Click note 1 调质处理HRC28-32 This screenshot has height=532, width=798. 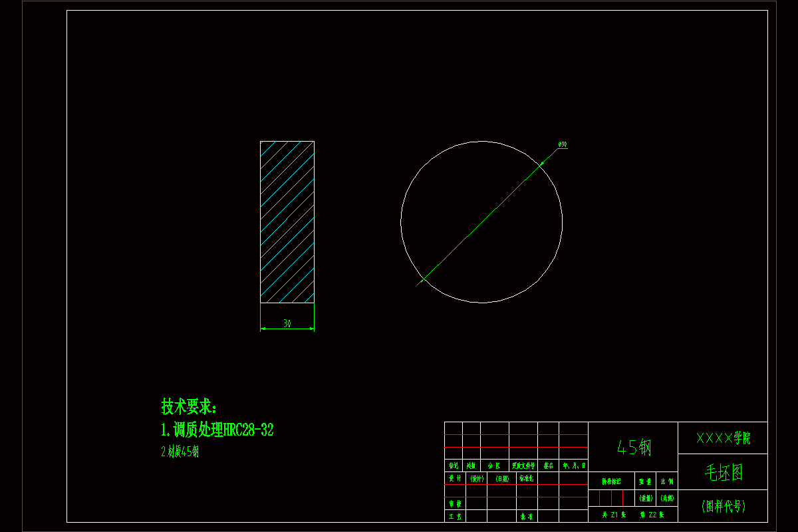click(217, 430)
